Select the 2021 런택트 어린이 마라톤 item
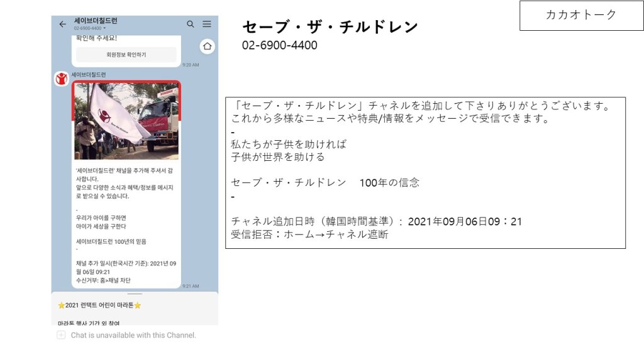Image resolution: width=644 pixels, height=362 pixels. 99,305
